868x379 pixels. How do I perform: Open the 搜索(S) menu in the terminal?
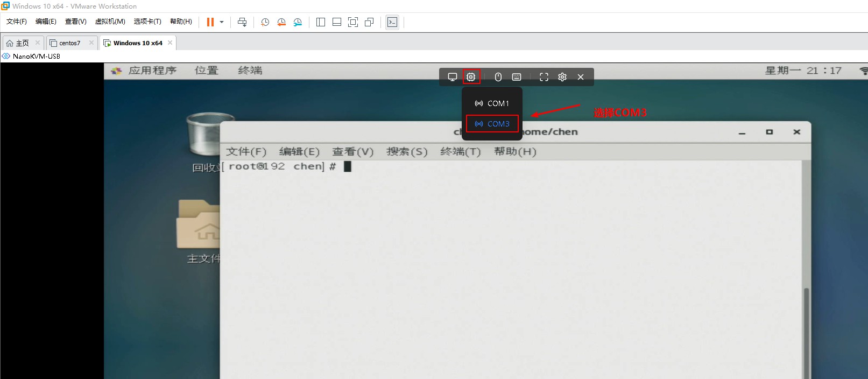(x=407, y=152)
